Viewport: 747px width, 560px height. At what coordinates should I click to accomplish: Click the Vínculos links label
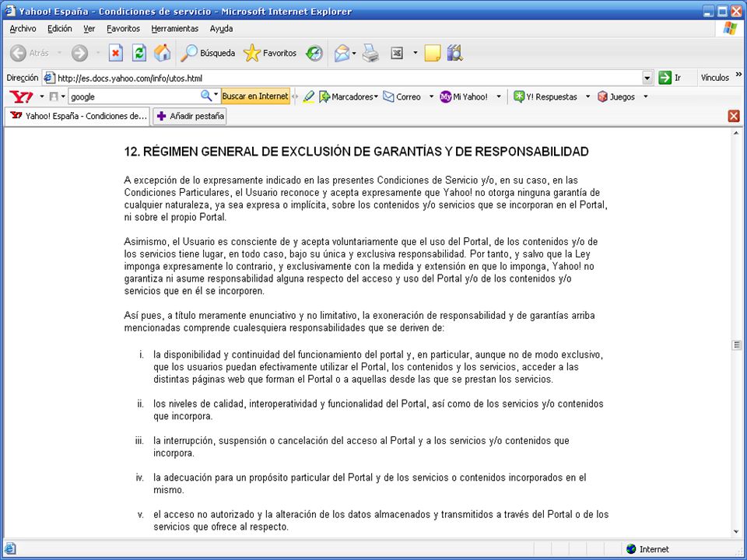[714, 78]
